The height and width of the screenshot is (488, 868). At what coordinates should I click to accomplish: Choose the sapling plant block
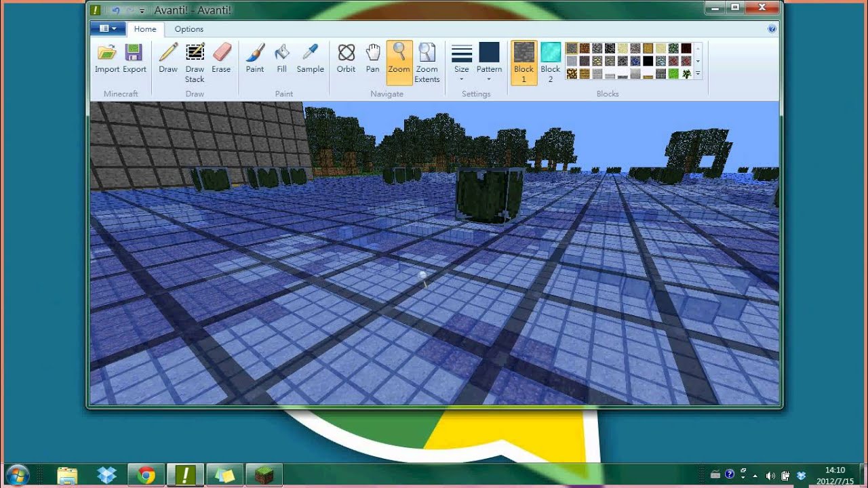(x=686, y=73)
